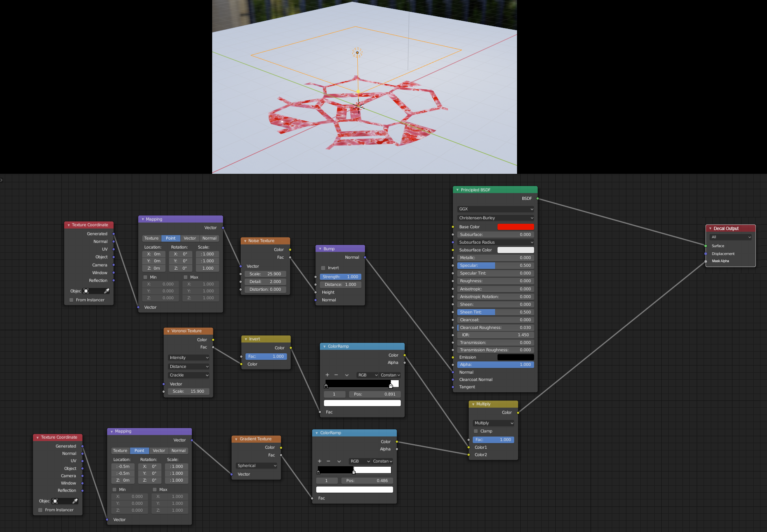Screen dimensions: 767x532
Task: Click the eyedropper in lower Texture Coordinate node
Action: [x=75, y=501]
